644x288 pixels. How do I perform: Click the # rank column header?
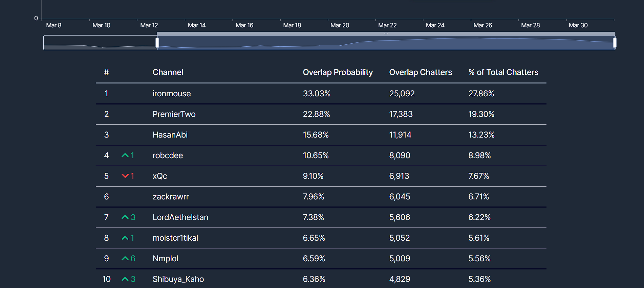tap(106, 72)
